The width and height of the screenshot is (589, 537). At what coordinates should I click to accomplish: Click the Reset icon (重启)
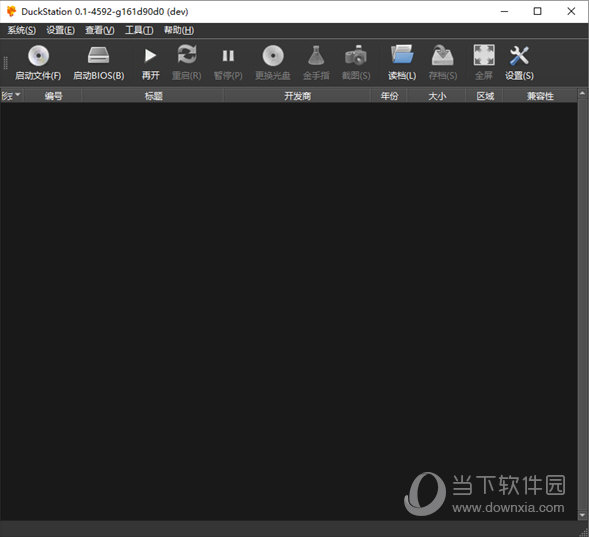click(x=187, y=55)
